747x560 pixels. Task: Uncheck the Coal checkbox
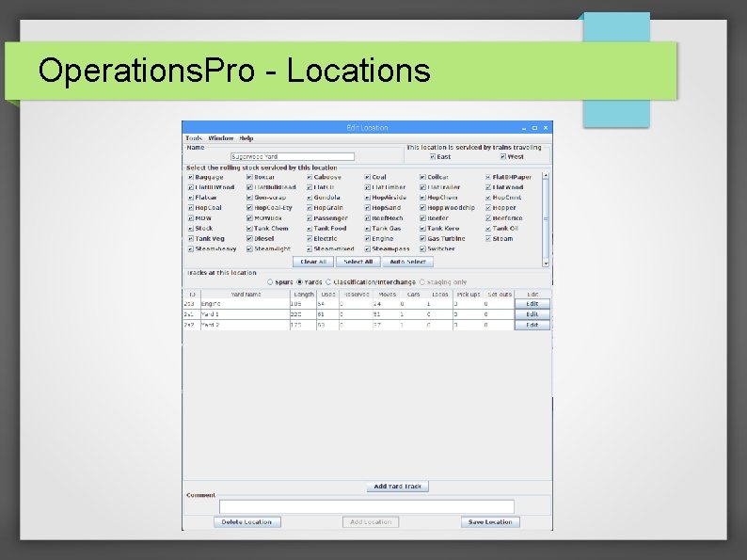tap(367, 177)
